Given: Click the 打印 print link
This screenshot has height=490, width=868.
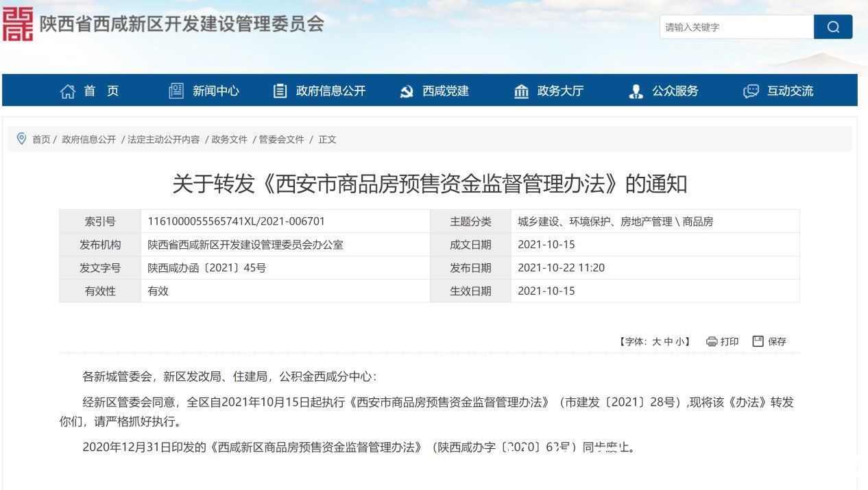Looking at the screenshot, I should (x=730, y=341).
